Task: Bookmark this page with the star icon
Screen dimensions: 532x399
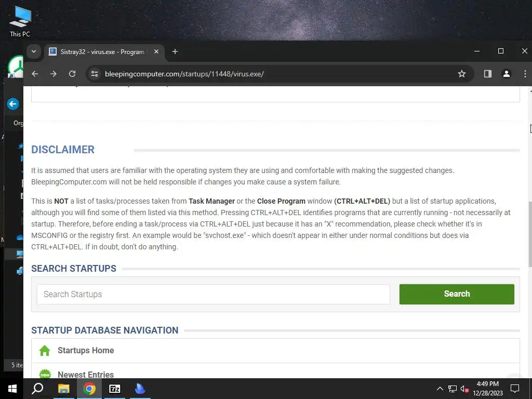Action: (x=461, y=74)
